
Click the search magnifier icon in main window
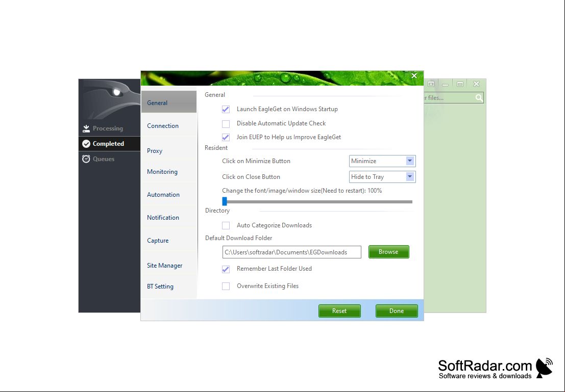[479, 98]
